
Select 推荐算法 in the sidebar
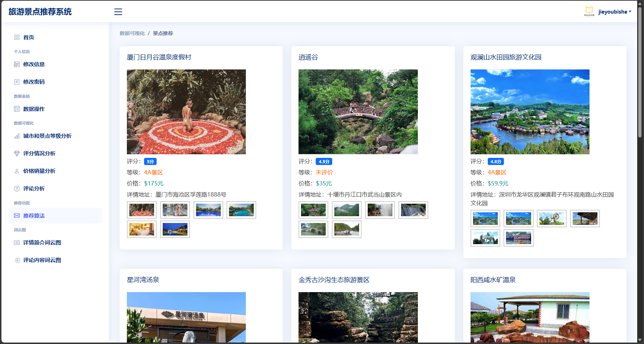click(55, 215)
